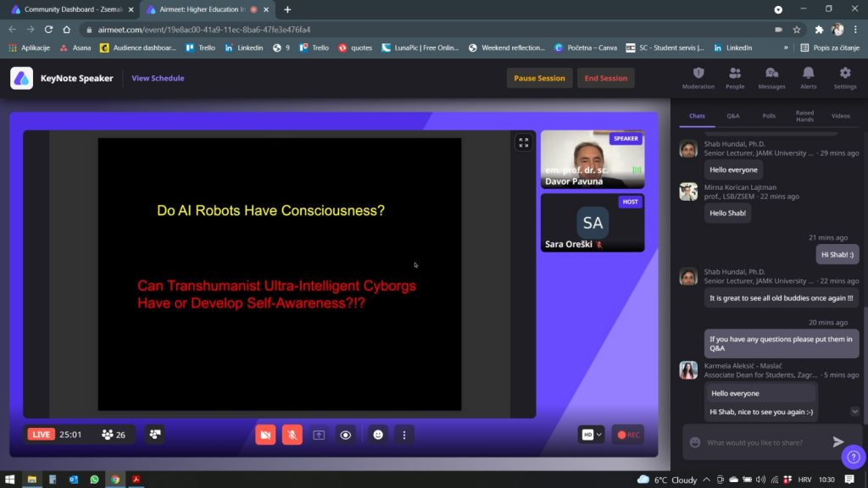
Task: Open Chrome three-dot menu
Action: click(855, 30)
